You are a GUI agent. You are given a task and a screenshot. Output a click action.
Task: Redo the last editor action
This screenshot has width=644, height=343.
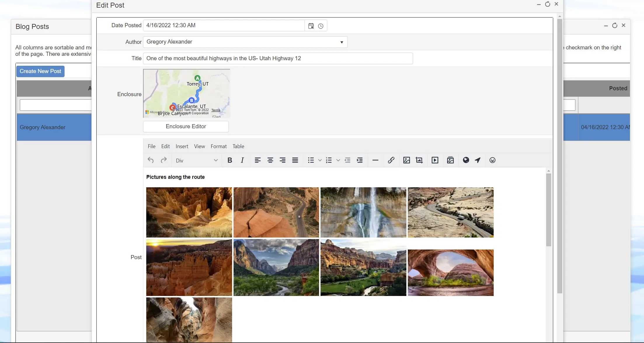(164, 160)
